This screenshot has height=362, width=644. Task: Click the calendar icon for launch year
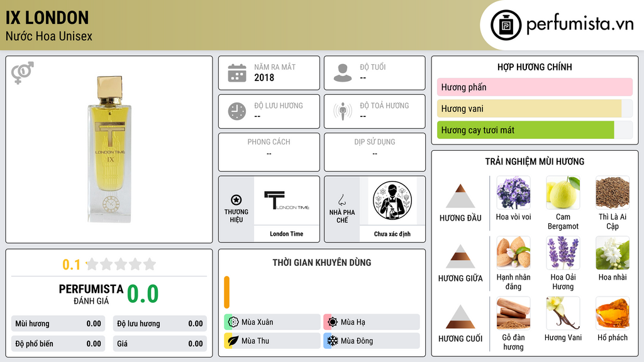237,73
